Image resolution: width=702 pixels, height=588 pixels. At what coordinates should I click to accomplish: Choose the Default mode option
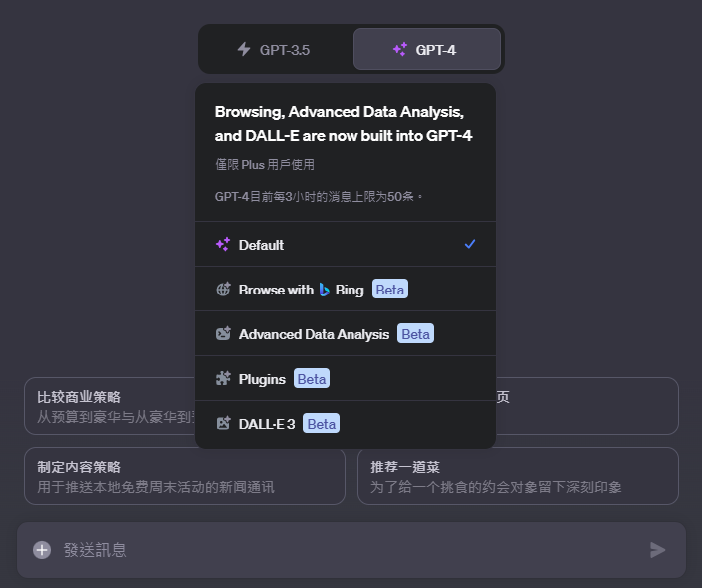tap(346, 245)
